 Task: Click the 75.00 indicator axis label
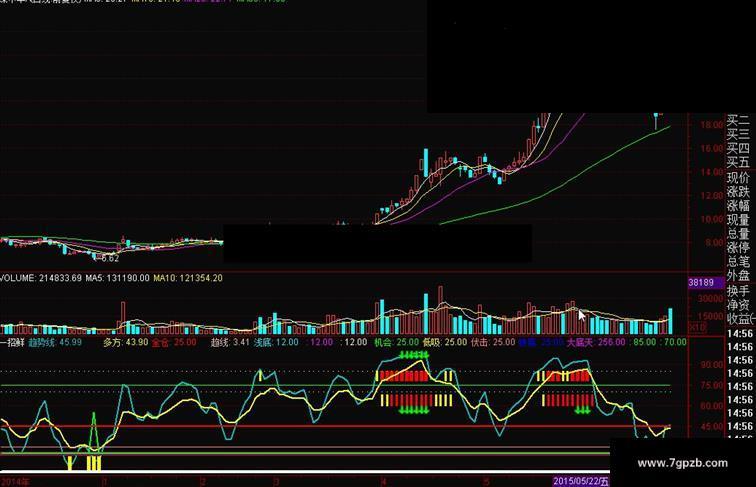click(712, 386)
